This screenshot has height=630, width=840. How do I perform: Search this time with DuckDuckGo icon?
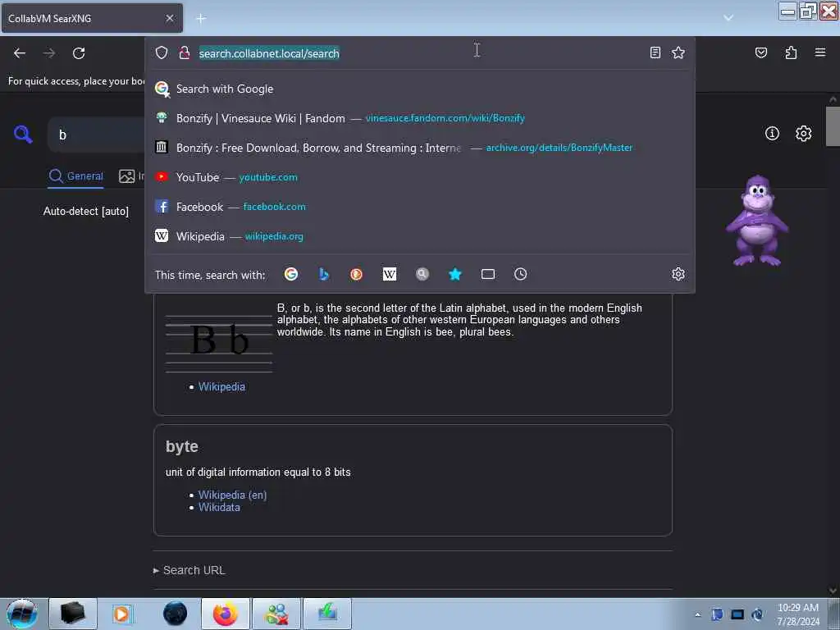pyautogui.click(x=356, y=274)
